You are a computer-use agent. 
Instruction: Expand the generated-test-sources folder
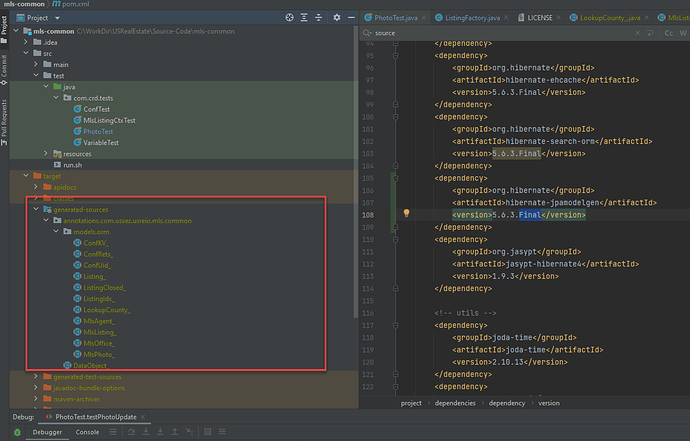[x=36, y=377]
